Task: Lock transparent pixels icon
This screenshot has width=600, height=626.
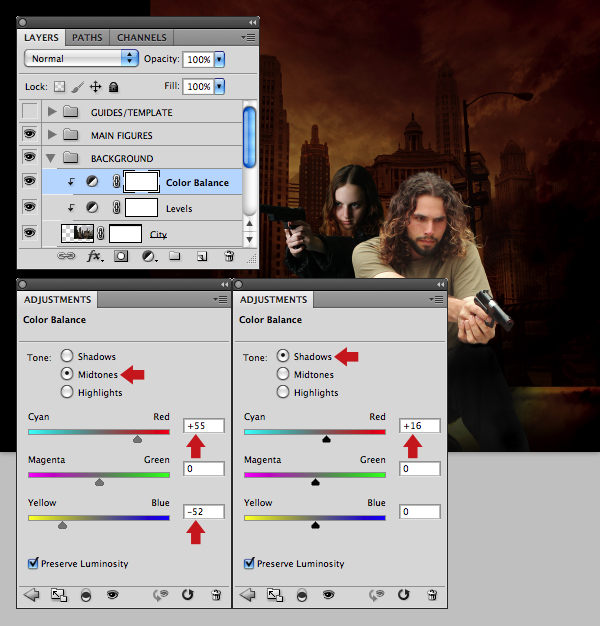Action: tap(59, 86)
